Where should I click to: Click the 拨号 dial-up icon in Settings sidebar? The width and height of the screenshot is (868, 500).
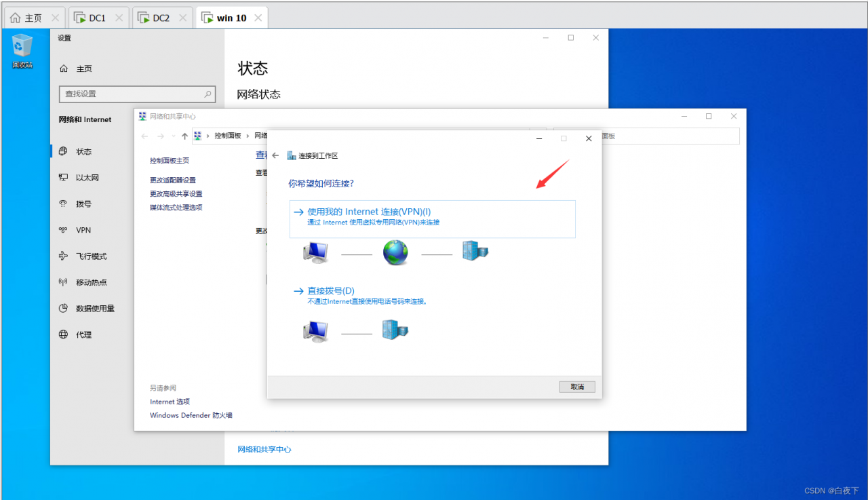tap(64, 204)
